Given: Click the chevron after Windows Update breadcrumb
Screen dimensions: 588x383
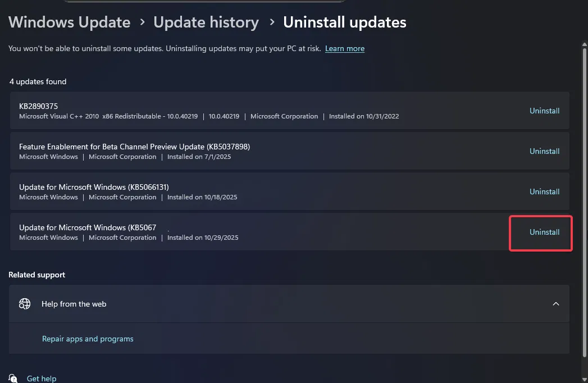Looking at the screenshot, I should click(142, 22).
